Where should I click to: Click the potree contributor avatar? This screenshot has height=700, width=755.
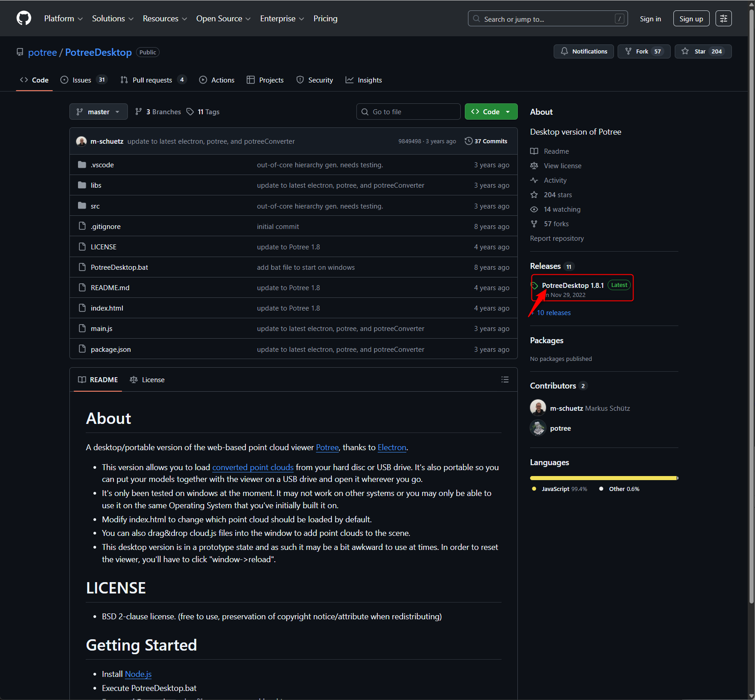538,428
